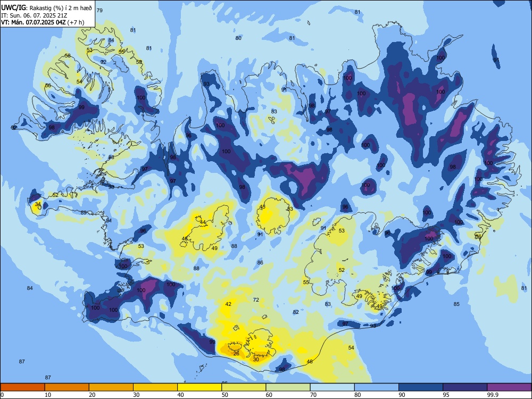Click the legend label '10'

coord(48,395)
